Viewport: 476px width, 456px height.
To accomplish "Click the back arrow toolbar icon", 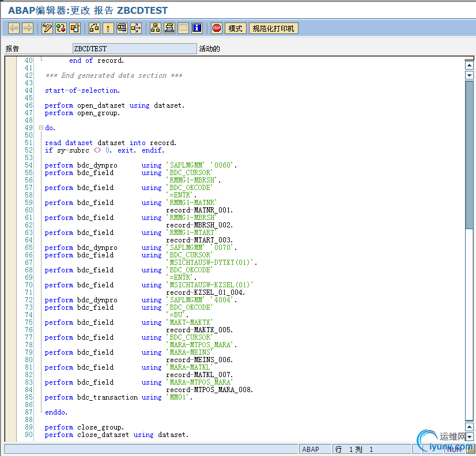I will (14, 28).
